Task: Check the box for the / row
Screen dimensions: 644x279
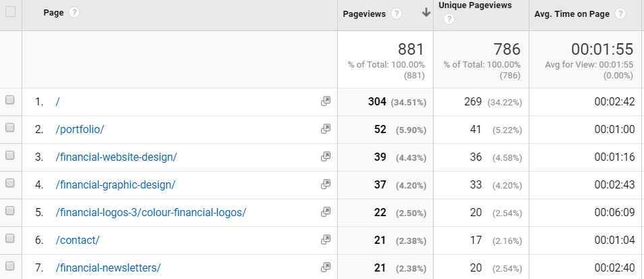Action: 10,99
